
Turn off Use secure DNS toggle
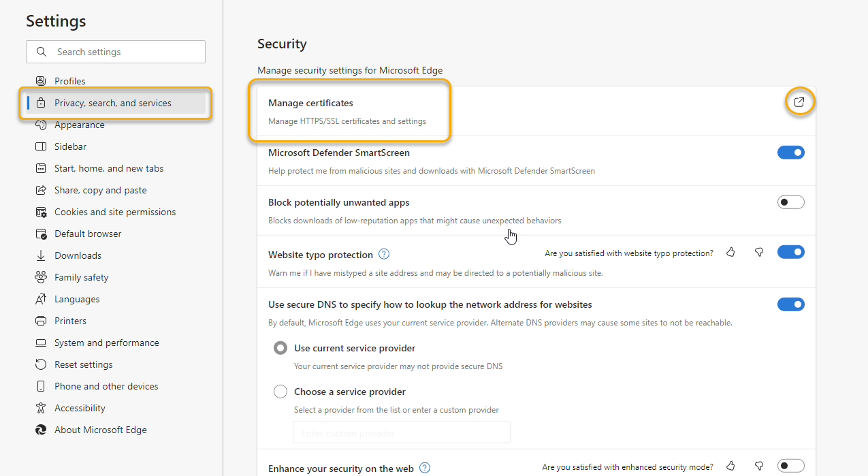click(x=791, y=304)
